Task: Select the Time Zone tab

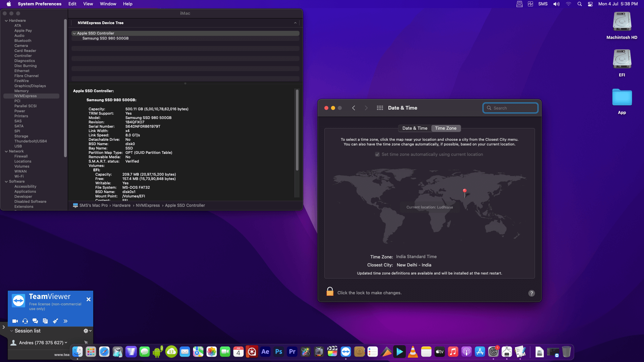Action: click(x=446, y=128)
